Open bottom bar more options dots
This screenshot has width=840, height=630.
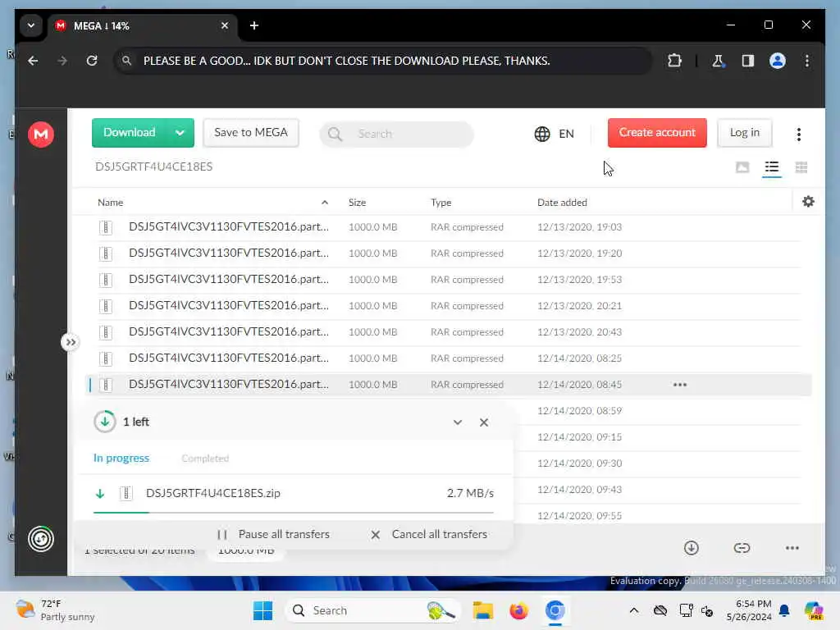click(792, 548)
